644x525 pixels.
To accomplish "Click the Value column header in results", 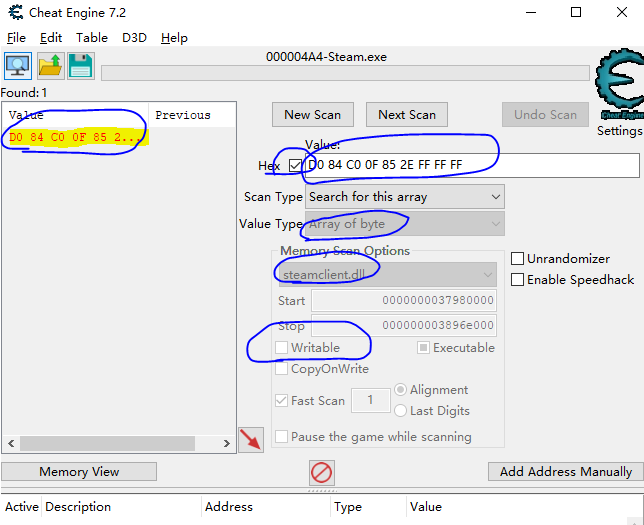I will [76, 115].
